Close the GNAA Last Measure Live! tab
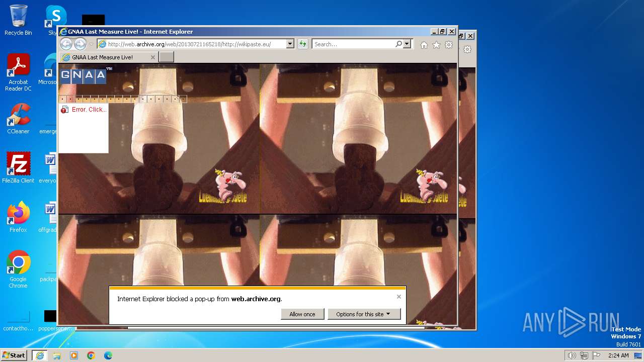The image size is (644, 362). pos(153,57)
